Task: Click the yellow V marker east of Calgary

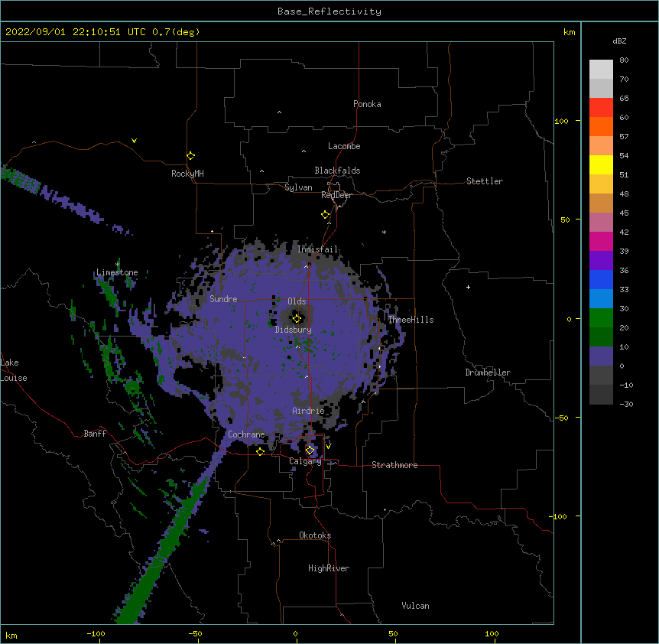Action: (x=328, y=447)
